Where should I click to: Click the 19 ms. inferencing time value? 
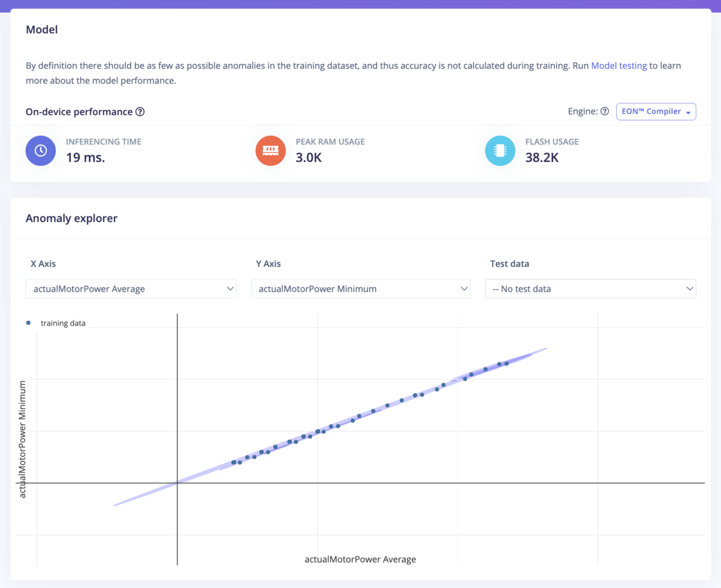pyautogui.click(x=85, y=157)
